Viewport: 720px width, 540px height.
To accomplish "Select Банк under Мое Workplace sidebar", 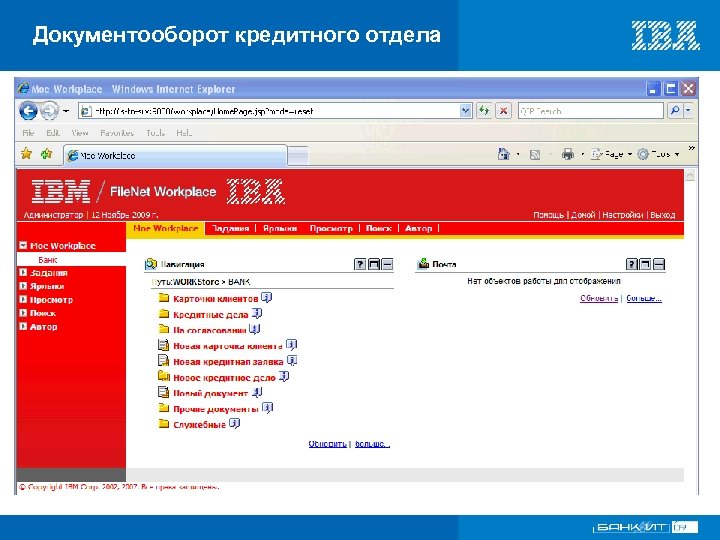I will (48, 259).
